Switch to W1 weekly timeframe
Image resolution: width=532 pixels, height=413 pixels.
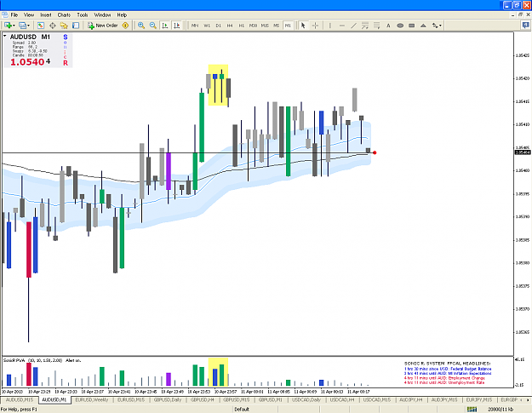pos(207,26)
